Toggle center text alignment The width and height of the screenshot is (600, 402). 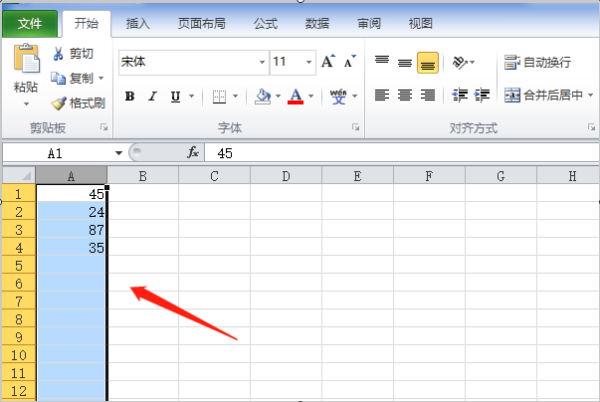coord(404,95)
